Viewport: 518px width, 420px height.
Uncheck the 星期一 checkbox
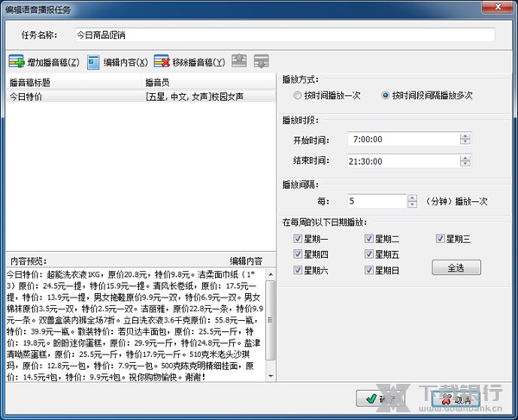[x=299, y=239]
